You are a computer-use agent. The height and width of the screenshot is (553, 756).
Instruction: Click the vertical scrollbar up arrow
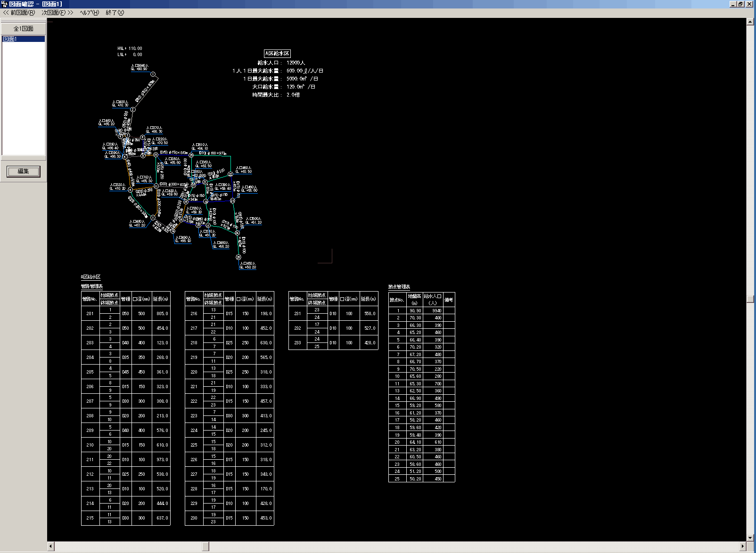click(x=750, y=22)
